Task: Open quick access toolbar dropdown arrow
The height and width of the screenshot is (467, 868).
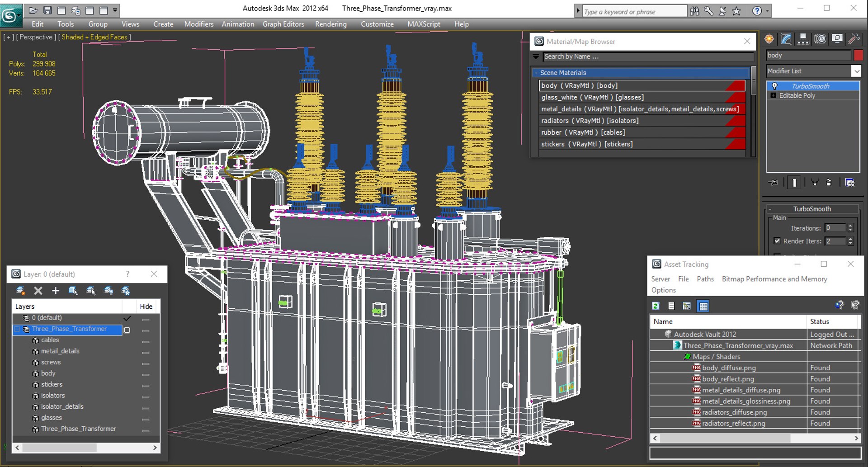Action: (115, 10)
